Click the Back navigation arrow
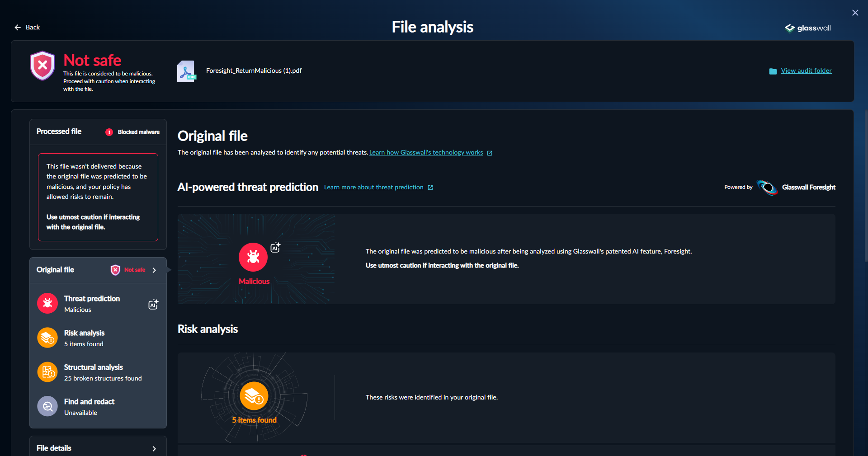 point(17,27)
